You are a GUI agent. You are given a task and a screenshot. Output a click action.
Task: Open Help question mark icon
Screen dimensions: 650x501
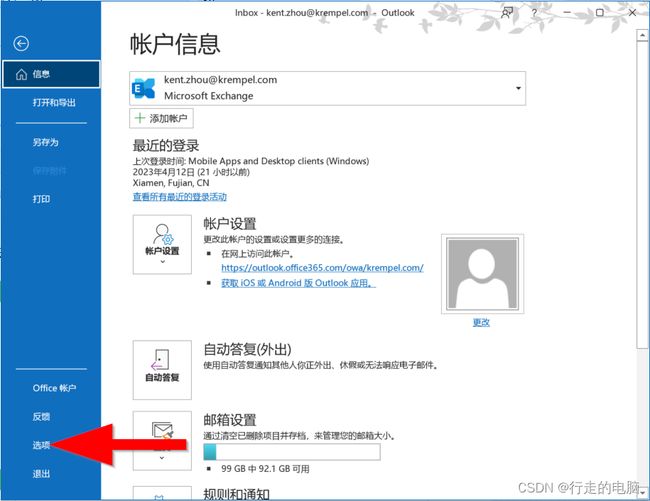[x=534, y=13]
